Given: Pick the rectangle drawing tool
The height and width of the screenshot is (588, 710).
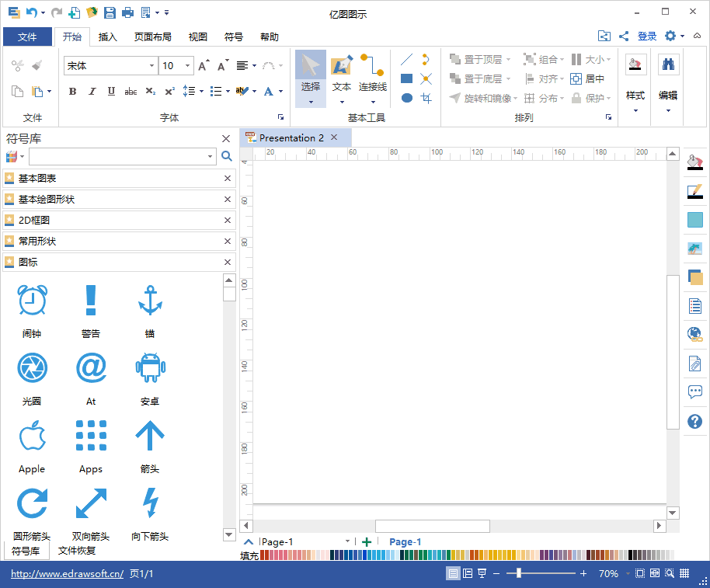Looking at the screenshot, I should tap(406, 78).
